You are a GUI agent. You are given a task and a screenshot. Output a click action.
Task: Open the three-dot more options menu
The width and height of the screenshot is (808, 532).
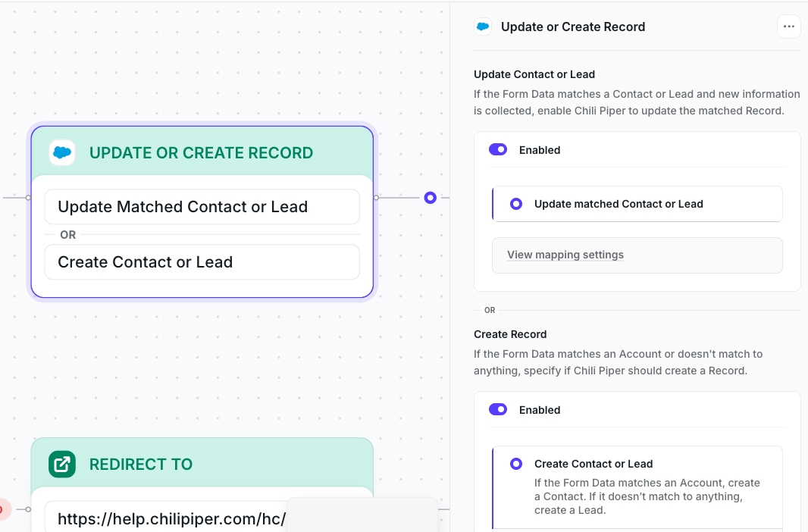pyautogui.click(x=788, y=27)
